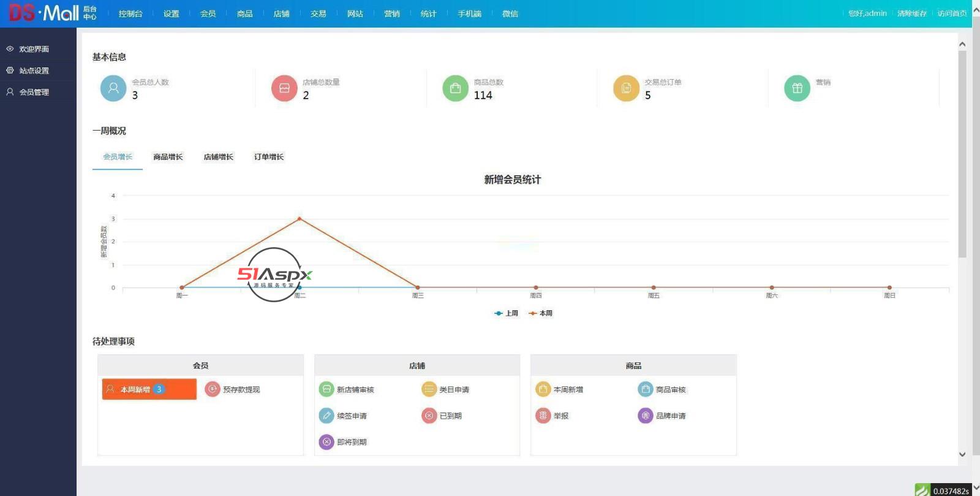The height and width of the screenshot is (496, 980).
Task: Toggle the 本周 legend series
Action: coord(541,313)
